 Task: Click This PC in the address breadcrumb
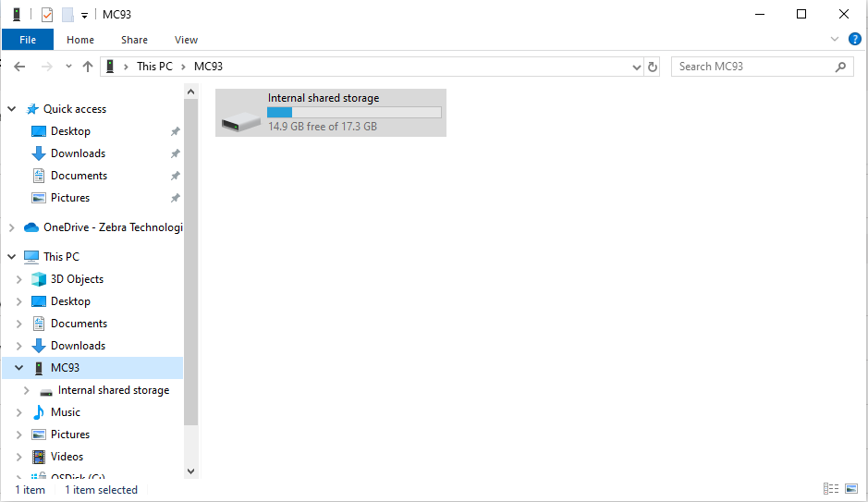click(154, 67)
